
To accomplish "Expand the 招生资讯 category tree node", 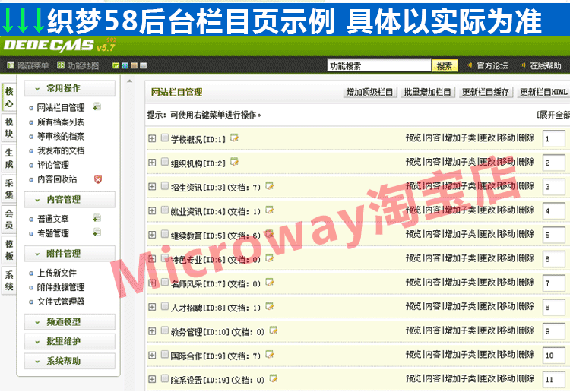I will 152,187.
